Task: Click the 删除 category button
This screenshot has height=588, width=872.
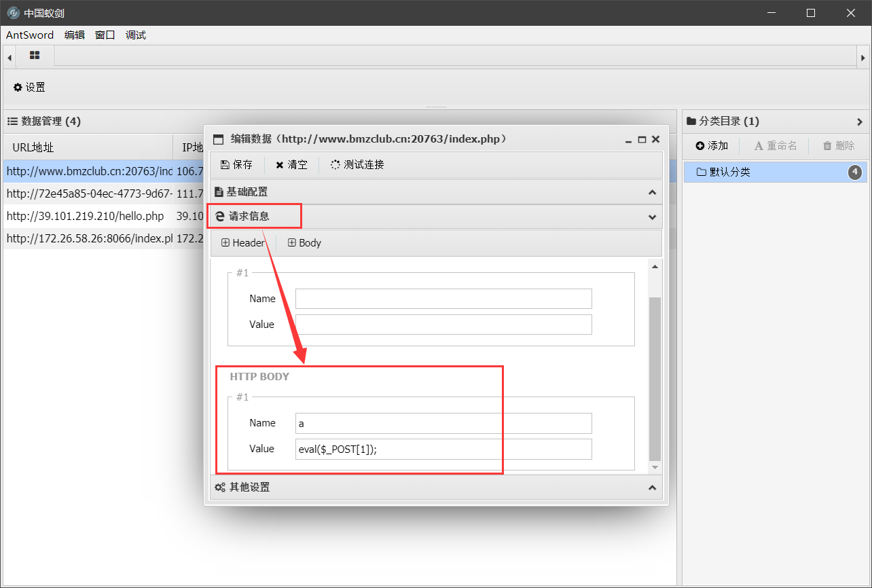Action: tap(839, 145)
